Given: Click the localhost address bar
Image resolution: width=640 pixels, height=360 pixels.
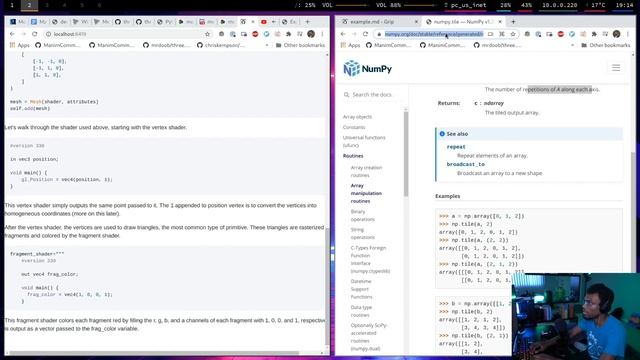Looking at the screenshot, I should (127, 34).
